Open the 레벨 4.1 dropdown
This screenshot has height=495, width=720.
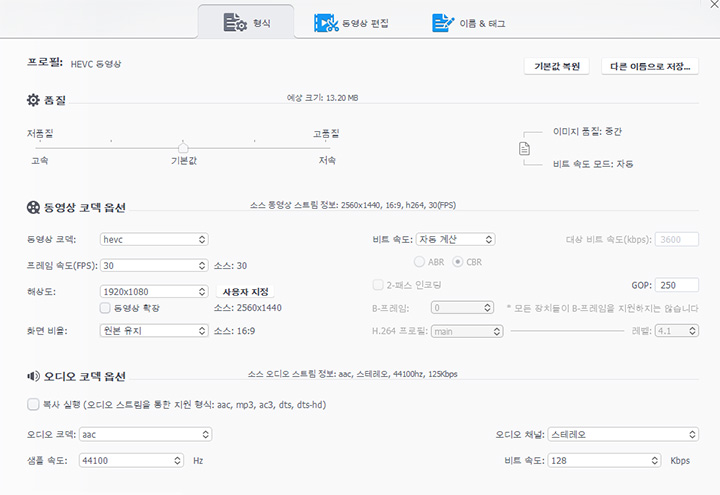(x=677, y=331)
